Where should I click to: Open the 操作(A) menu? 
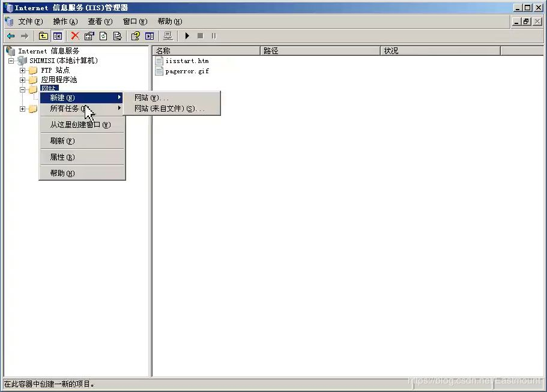coord(65,22)
